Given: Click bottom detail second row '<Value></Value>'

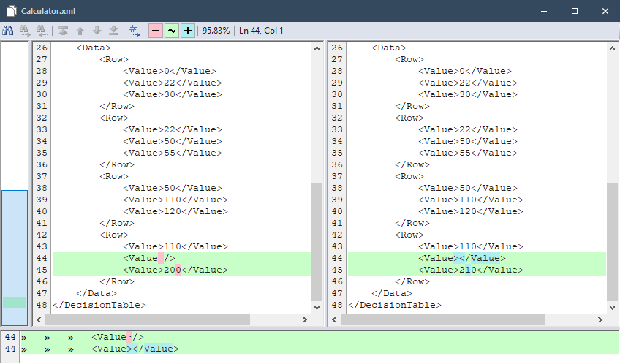Looking at the screenshot, I should pos(135,349).
